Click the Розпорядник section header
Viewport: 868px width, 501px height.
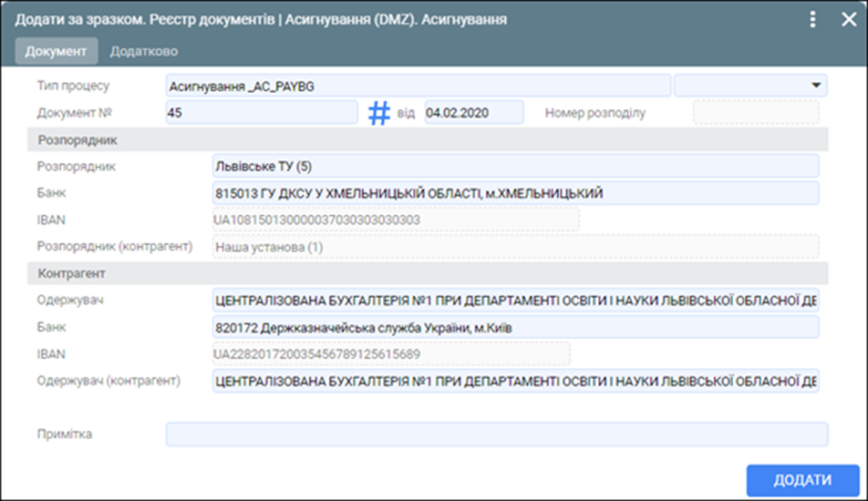(x=428, y=140)
